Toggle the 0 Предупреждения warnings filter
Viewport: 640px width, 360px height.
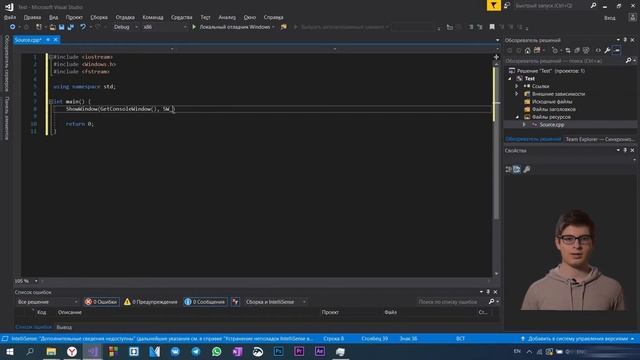point(151,302)
